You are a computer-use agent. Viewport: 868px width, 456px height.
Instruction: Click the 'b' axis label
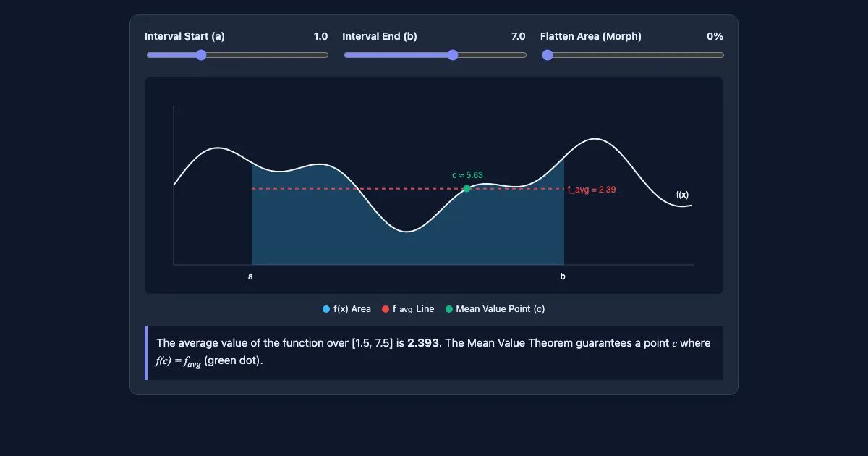pyautogui.click(x=563, y=276)
